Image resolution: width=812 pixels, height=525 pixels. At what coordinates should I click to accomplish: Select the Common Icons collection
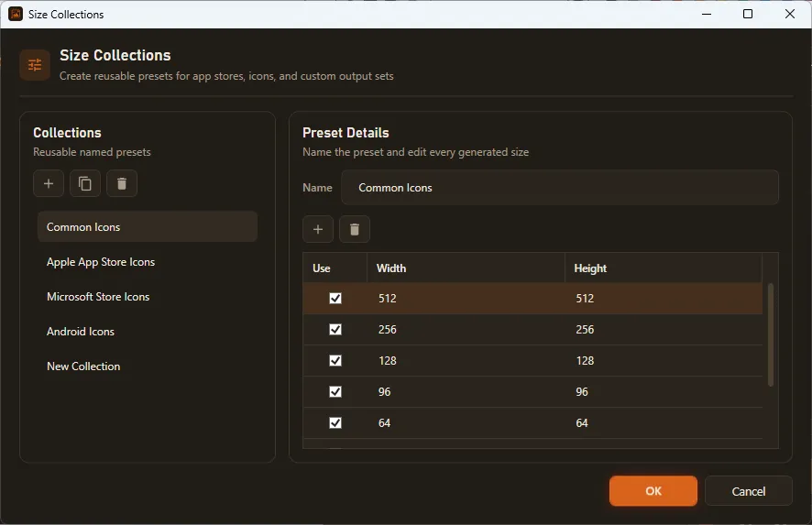coord(147,227)
